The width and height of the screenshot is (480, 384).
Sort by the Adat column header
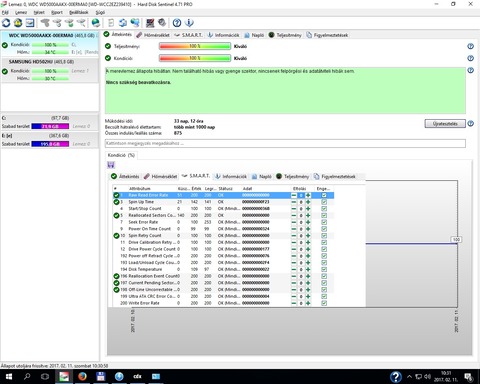(266, 189)
